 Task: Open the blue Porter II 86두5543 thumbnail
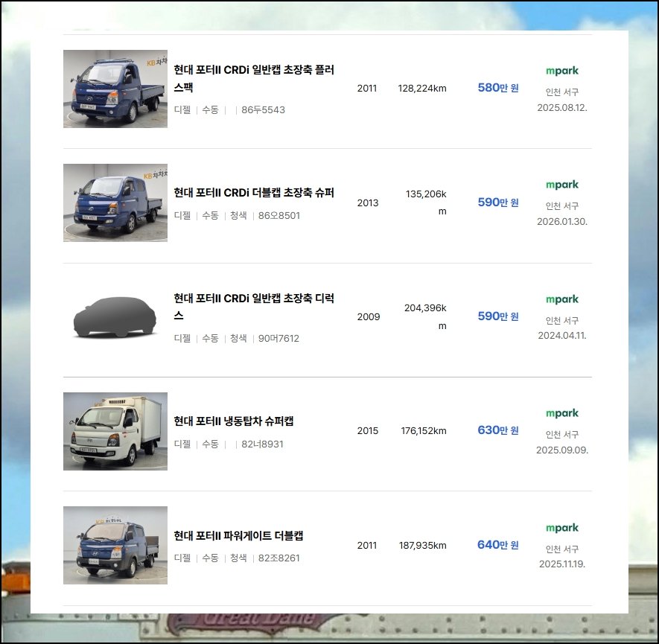coord(115,89)
